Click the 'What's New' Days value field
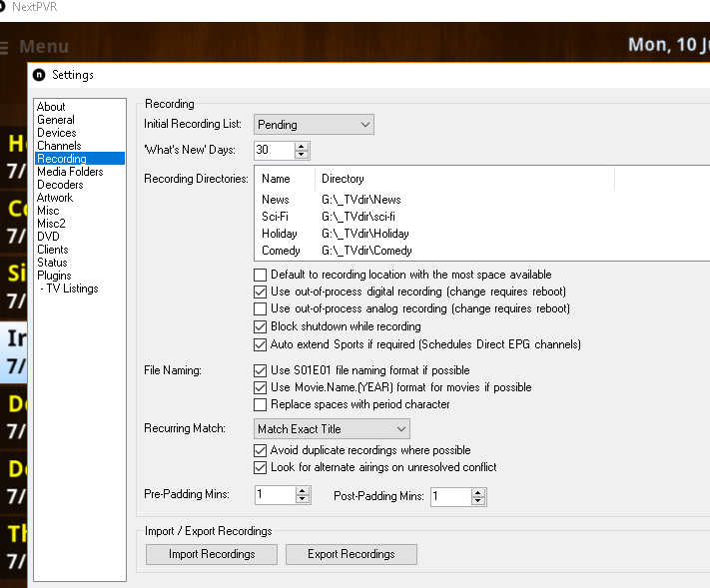 [x=275, y=151]
